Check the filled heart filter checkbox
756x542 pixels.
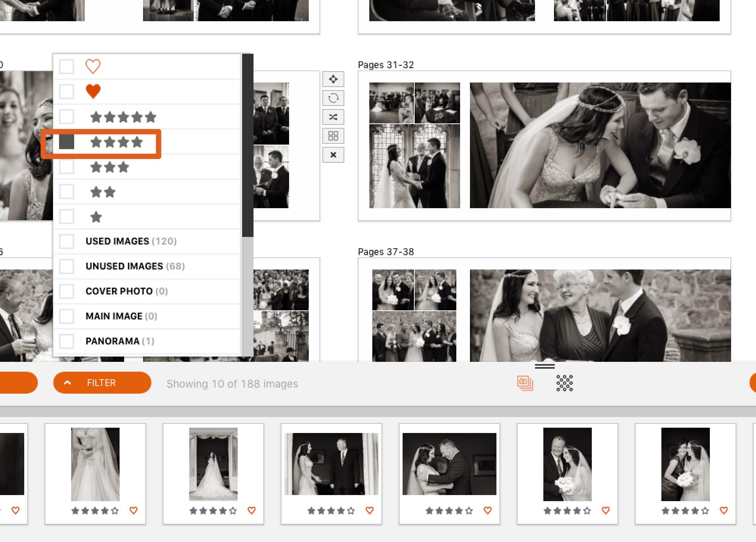pyautogui.click(x=67, y=91)
